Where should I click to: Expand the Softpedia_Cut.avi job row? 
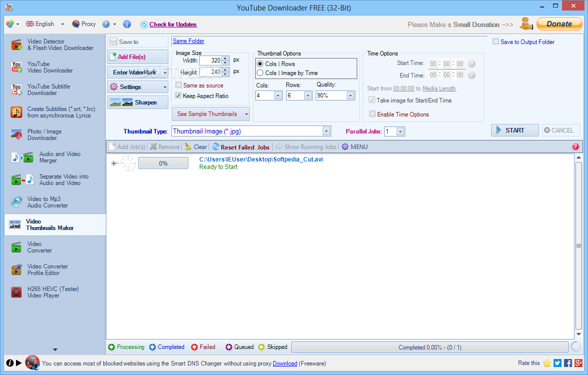(113, 163)
